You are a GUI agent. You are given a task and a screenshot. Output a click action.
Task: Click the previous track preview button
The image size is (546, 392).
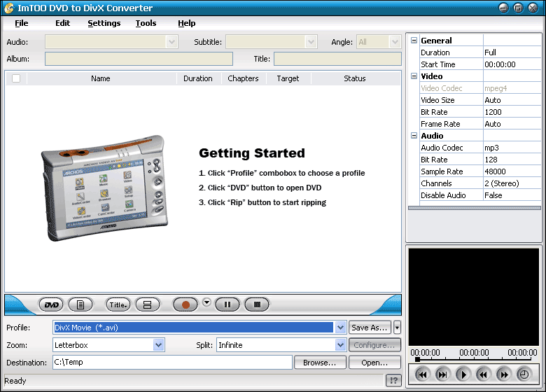422,374
